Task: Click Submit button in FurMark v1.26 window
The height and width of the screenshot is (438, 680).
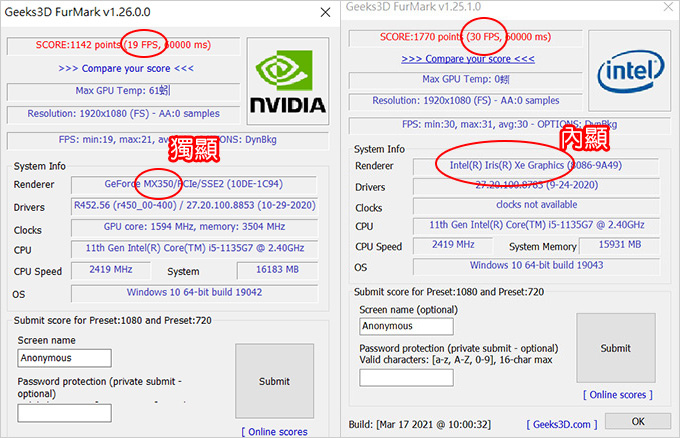Action: coord(275,381)
